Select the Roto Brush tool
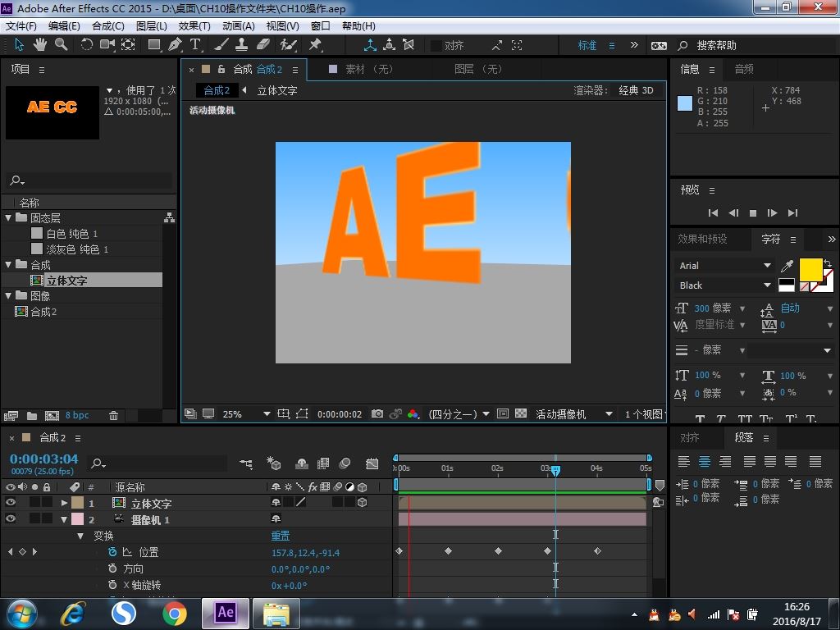 click(288, 44)
